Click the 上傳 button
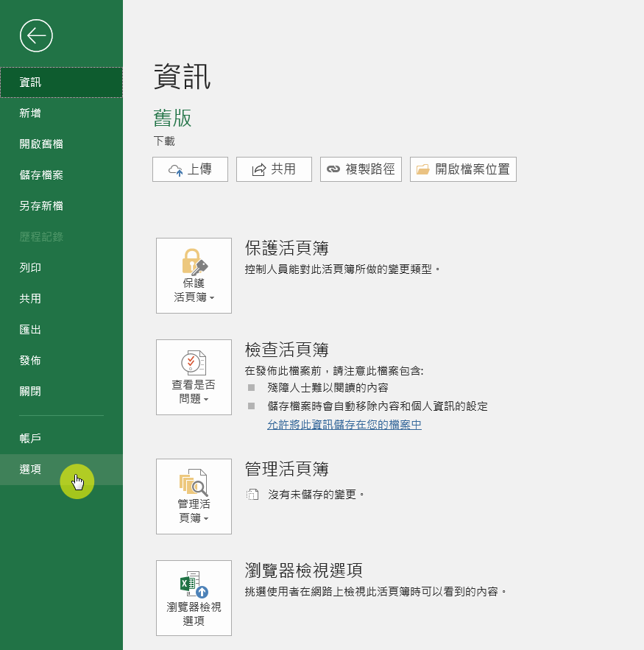 click(x=190, y=169)
